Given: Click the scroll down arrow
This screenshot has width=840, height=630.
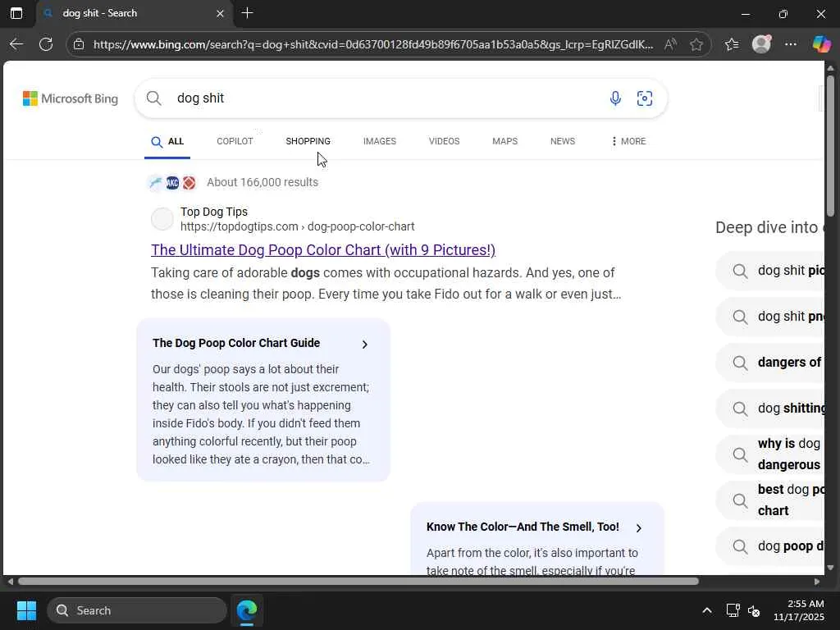Looking at the screenshot, I should coord(830,568).
